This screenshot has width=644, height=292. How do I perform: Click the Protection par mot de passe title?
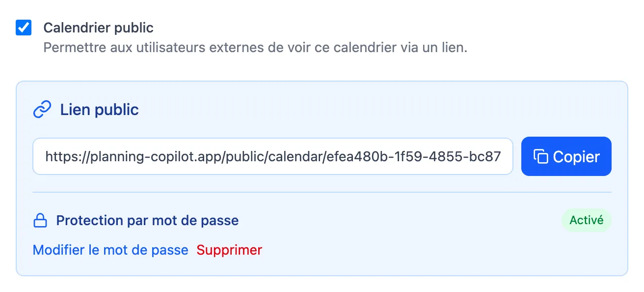(147, 220)
